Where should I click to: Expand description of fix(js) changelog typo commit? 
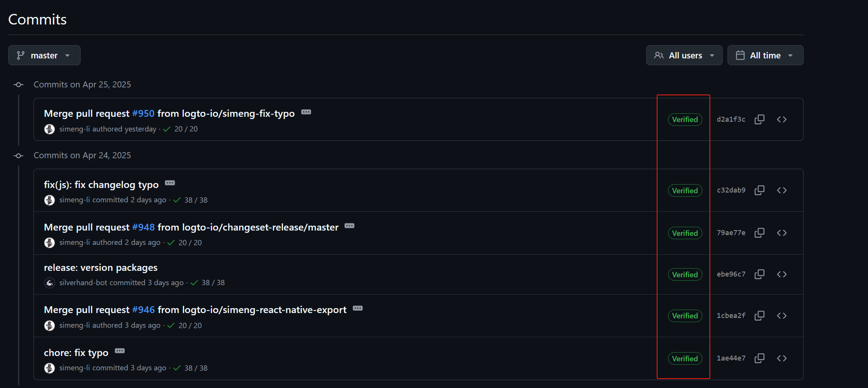(x=170, y=183)
